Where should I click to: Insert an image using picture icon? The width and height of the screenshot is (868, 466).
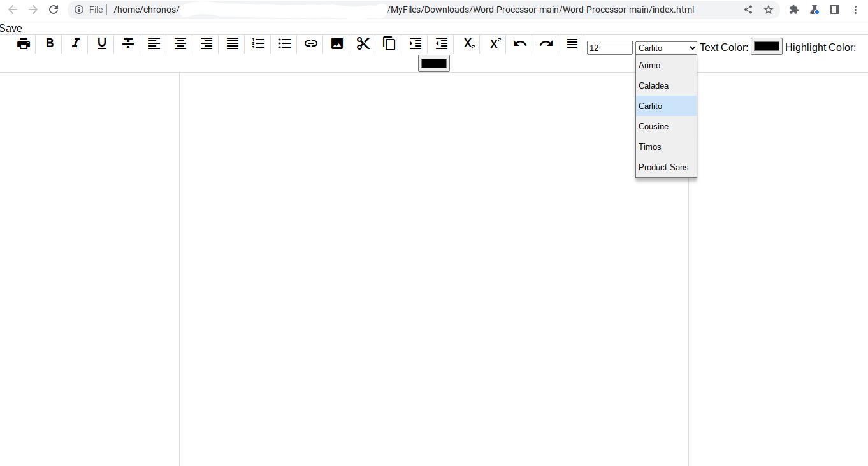point(337,43)
